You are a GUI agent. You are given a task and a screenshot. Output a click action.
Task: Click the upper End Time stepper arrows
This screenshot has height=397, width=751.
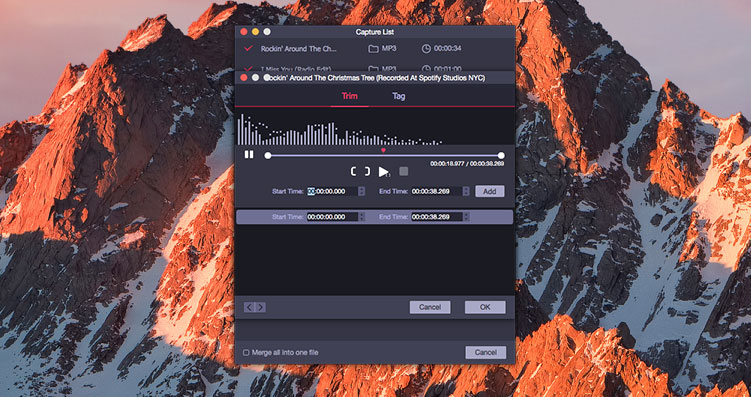466,192
